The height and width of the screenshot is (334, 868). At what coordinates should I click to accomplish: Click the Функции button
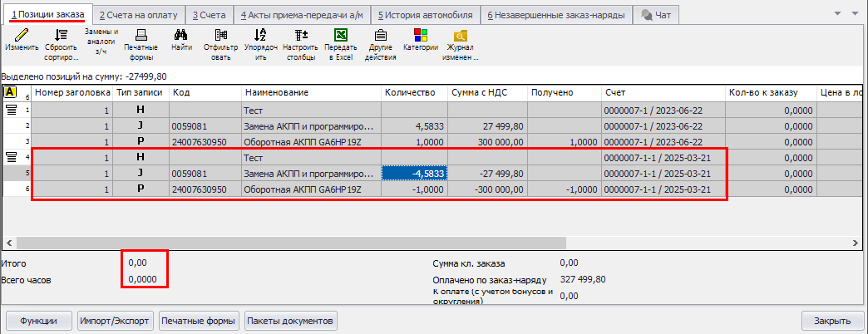tap(39, 321)
